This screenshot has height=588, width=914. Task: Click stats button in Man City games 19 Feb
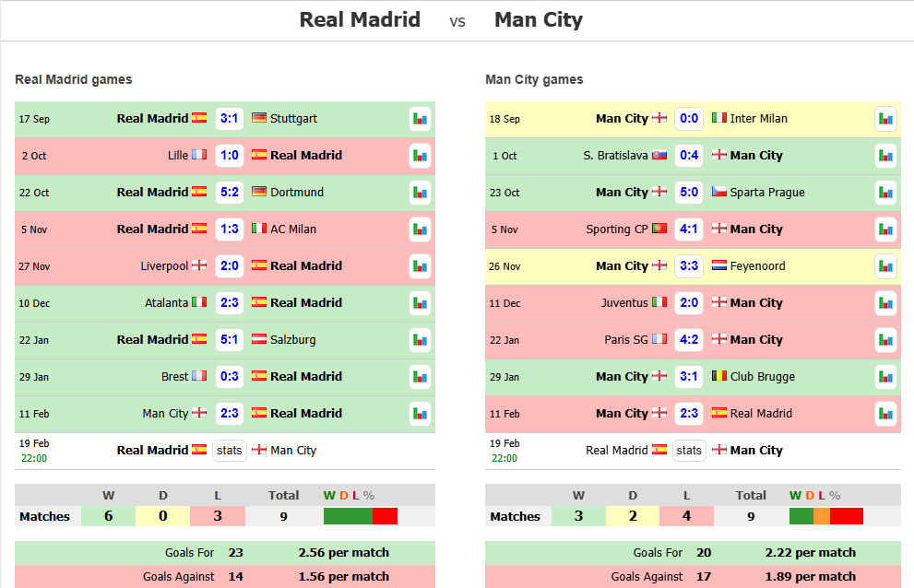(x=689, y=451)
